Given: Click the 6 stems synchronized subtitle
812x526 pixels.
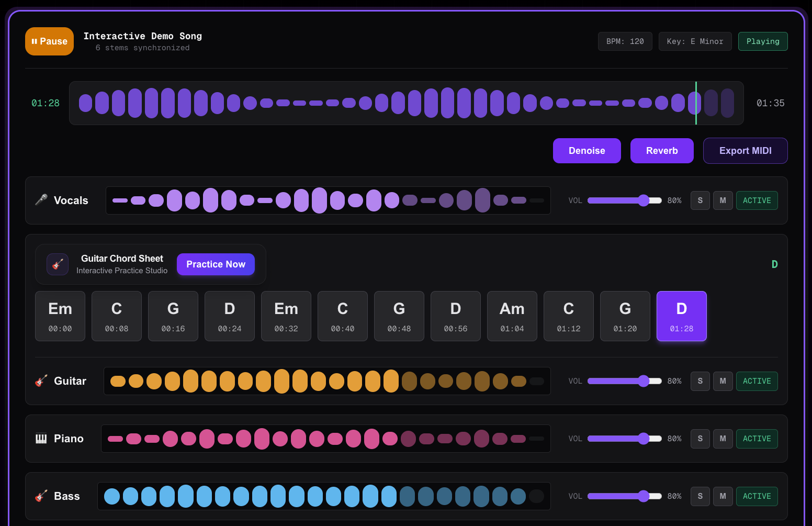Looking at the screenshot, I should click(142, 48).
